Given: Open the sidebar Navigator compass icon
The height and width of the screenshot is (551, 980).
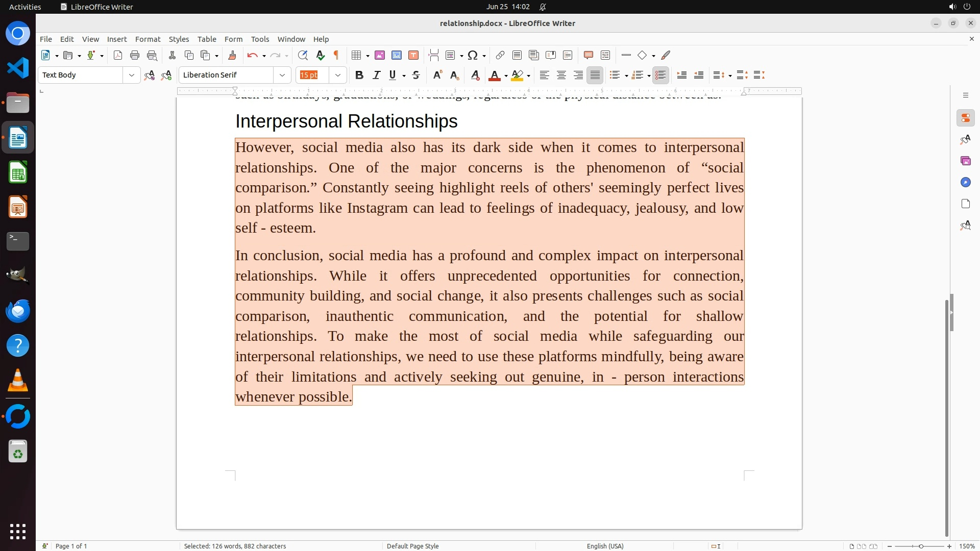Looking at the screenshot, I should pyautogui.click(x=965, y=182).
